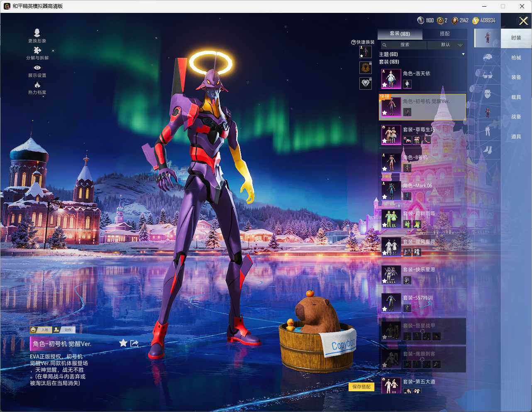Select the face mask category icon
Viewport: 532px width, 412px height.
487,94
